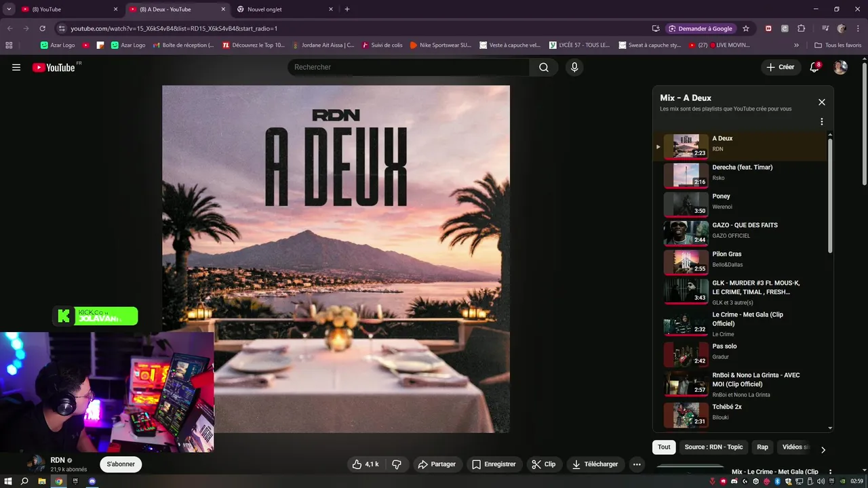The width and height of the screenshot is (868, 488).
Task: Open the playlist panel three-dot options
Action: click(822, 122)
